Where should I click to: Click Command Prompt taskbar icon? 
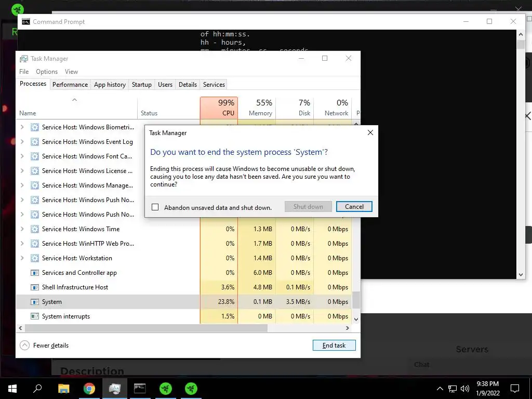coord(140,389)
